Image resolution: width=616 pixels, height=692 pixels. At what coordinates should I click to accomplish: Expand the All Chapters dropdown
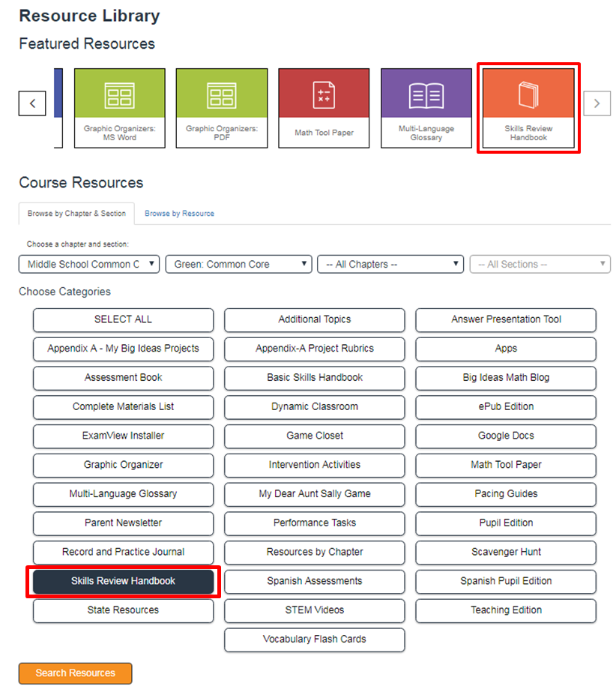click(x=390, y=264)
